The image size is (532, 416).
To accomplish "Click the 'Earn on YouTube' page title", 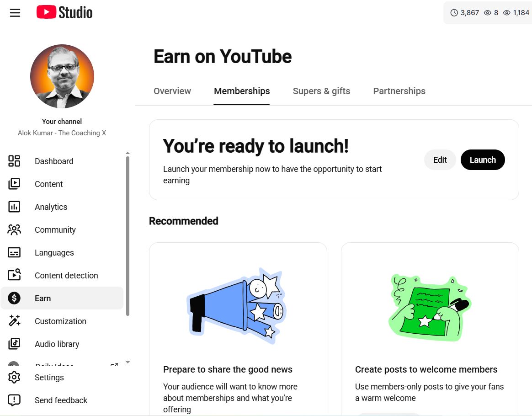I will point(223,56).
